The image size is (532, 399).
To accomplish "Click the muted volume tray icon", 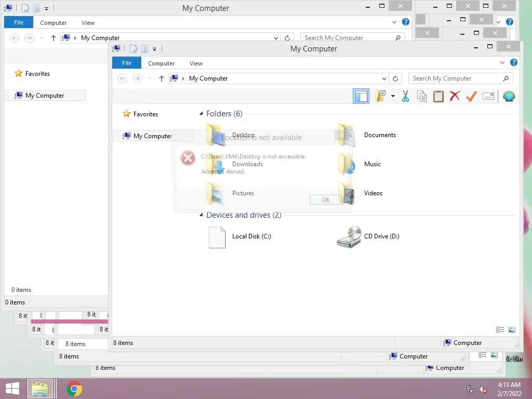I will (x=483, y=389).
